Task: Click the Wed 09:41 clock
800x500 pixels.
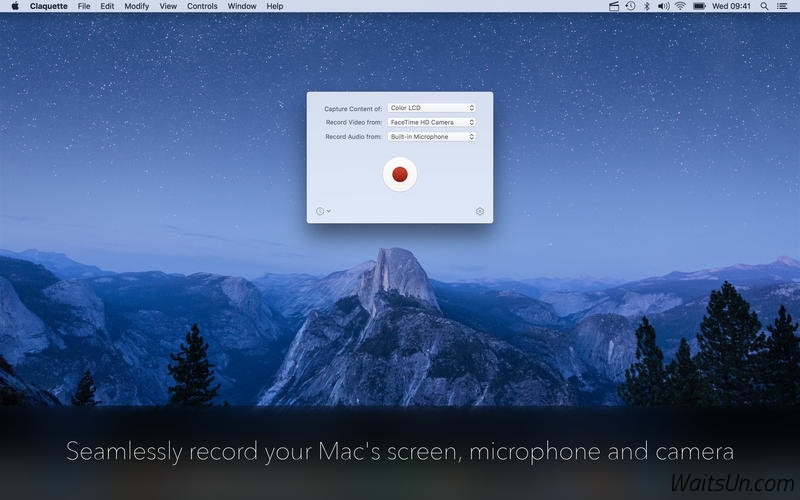Action: (732, 6)
